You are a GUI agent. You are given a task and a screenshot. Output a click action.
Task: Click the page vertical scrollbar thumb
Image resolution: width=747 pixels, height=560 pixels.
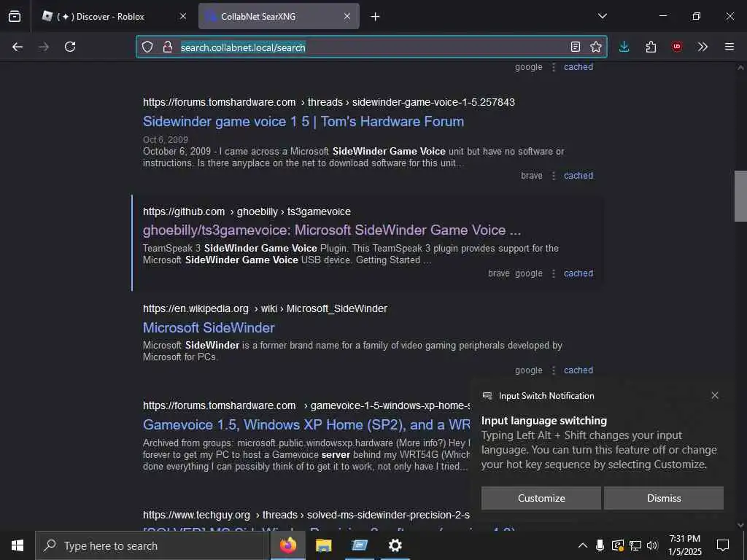(740, 195)
